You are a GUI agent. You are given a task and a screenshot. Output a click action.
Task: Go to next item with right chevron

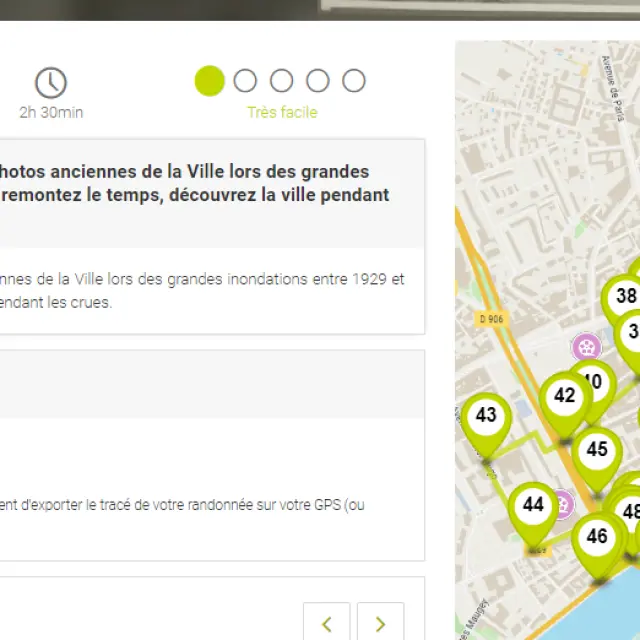tap(380, 624)
